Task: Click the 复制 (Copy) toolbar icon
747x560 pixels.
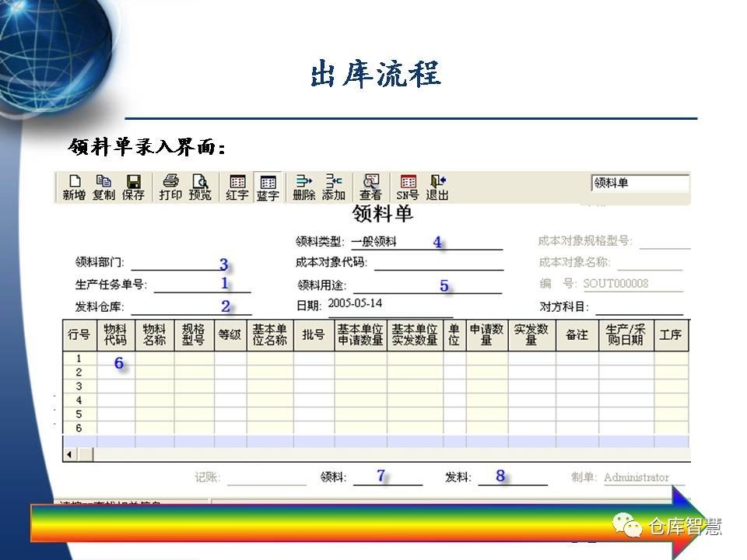Action: pos(103,187)
